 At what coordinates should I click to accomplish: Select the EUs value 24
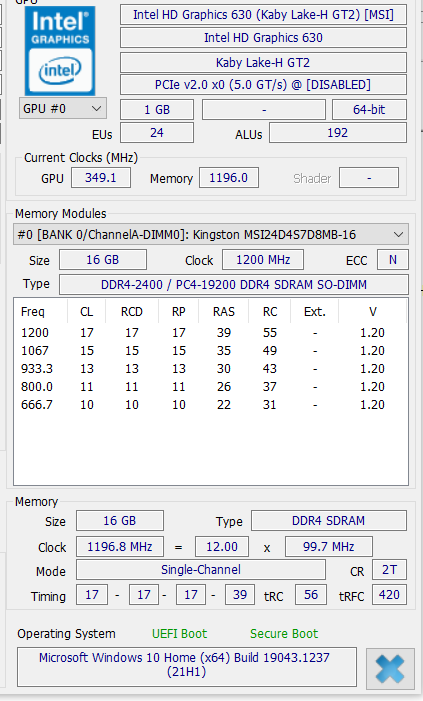[157, 133]
